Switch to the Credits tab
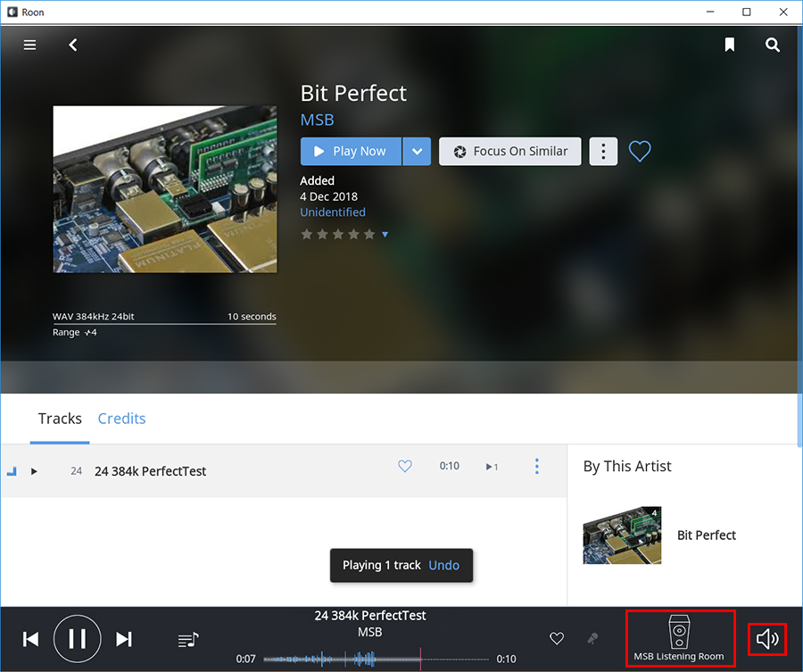The image size is (803, 672). click(x=121, y=419)
